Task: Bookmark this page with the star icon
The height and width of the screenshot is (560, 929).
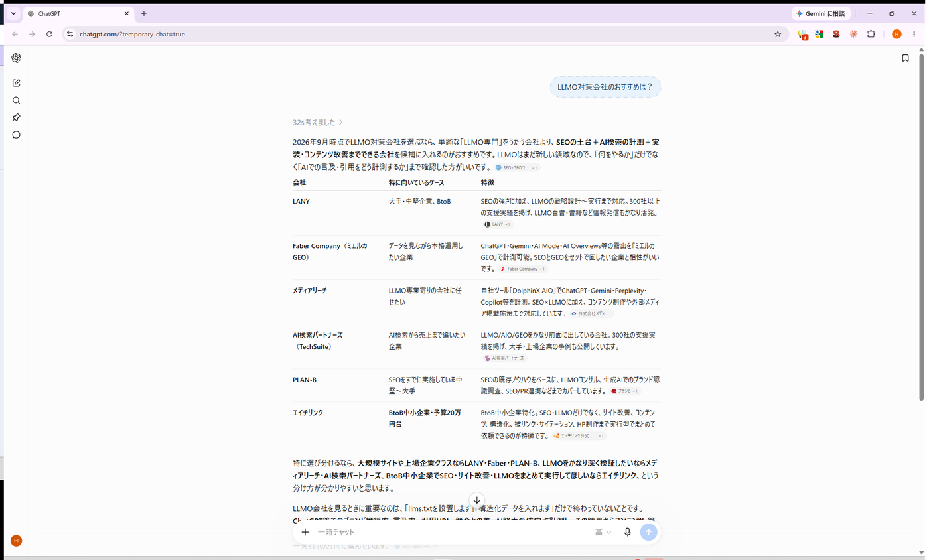Action: click(x=778, y=34)
